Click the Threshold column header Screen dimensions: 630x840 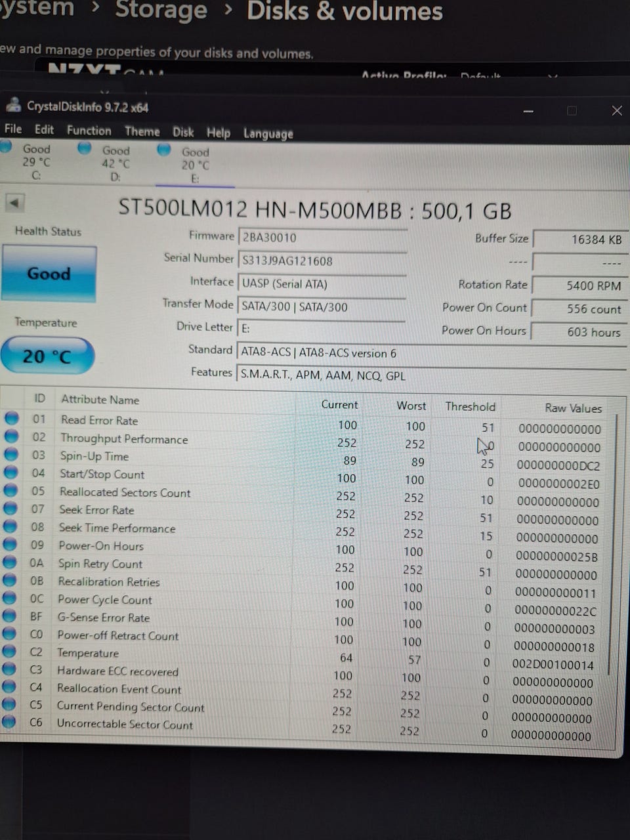click(x=470, y=407)
